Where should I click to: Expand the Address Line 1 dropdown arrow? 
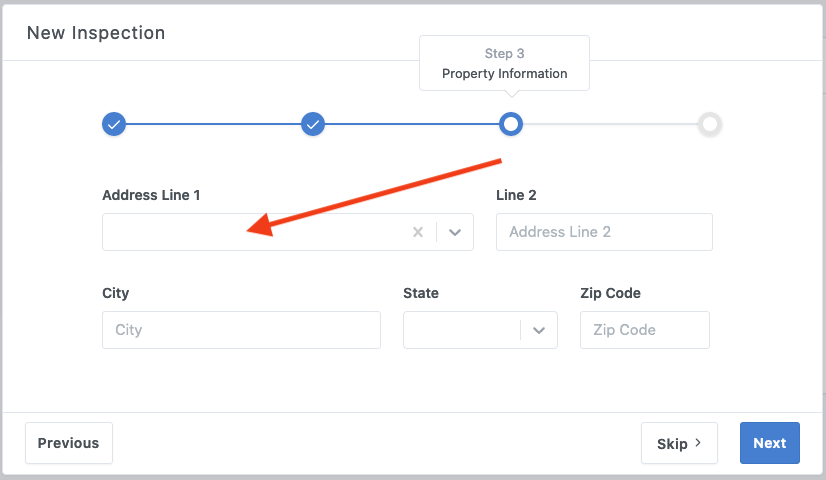tap(455, 232)
